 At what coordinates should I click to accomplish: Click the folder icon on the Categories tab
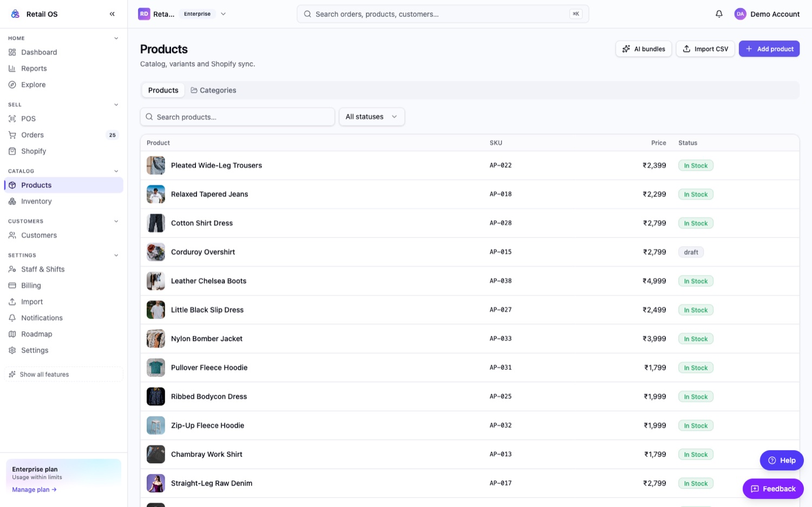tap(194, 90)
